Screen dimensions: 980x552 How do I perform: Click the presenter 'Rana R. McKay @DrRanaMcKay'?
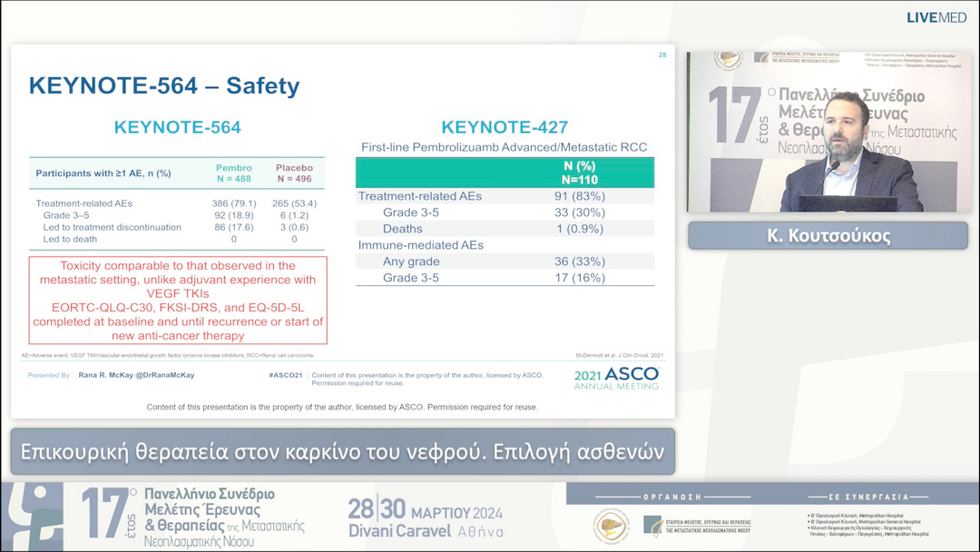click(136, 375)
